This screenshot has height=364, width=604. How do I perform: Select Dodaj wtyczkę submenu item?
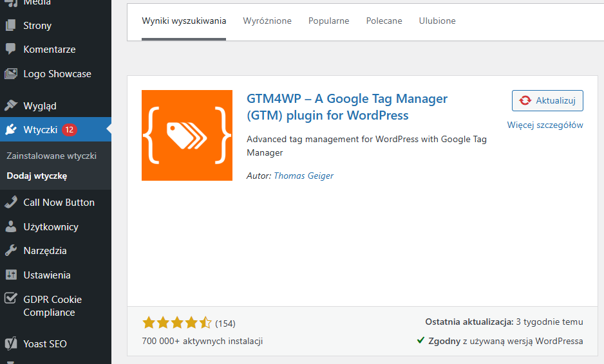[37, 176]
